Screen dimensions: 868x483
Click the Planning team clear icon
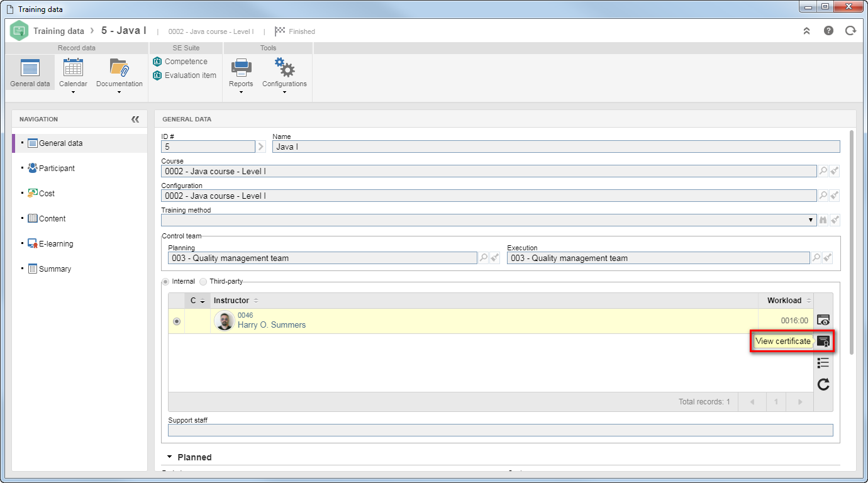coord(495,258)
